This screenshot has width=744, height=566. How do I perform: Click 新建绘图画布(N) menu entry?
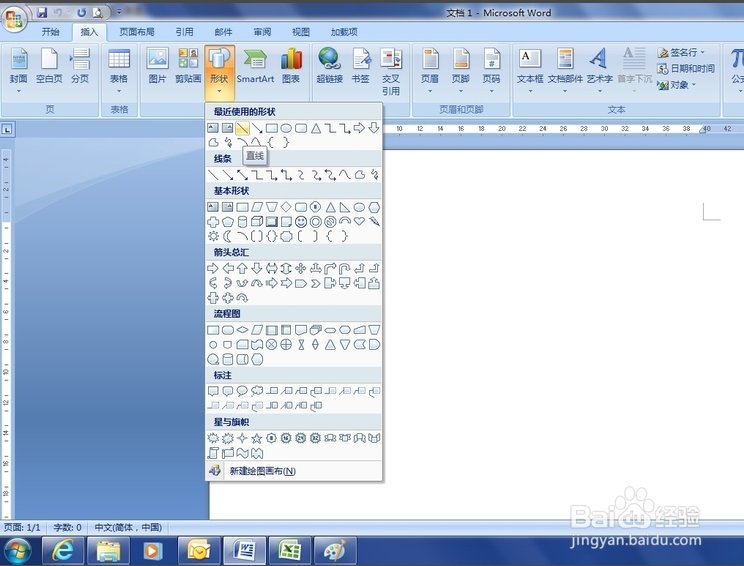pos(262,471)
